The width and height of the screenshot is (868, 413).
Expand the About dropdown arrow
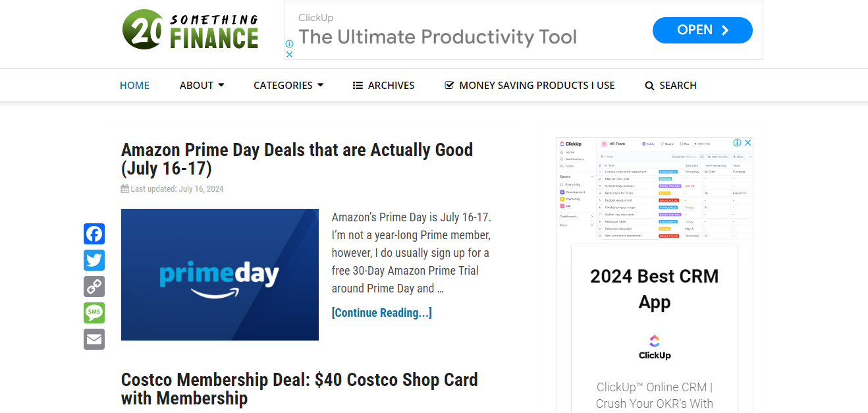click(221, 85)
